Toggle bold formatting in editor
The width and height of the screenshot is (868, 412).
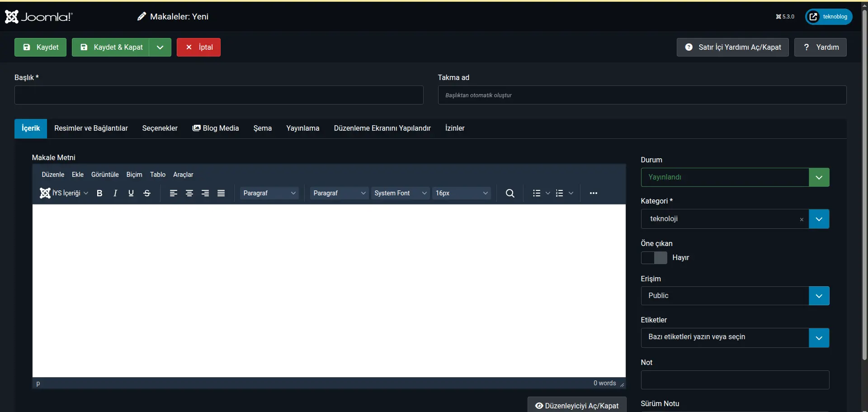pyautogui.click(x=99, y=193)
